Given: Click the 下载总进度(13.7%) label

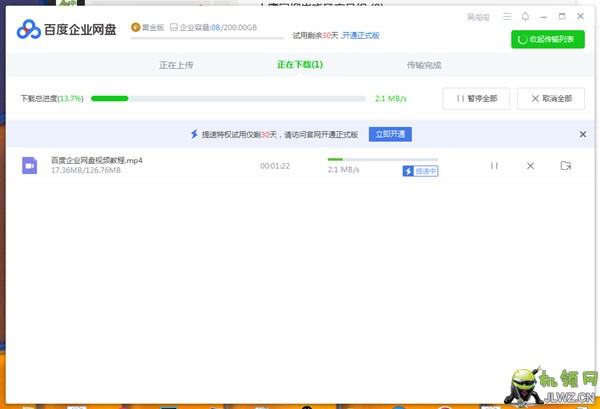Looking at the screenshot, I should point(52,99).
